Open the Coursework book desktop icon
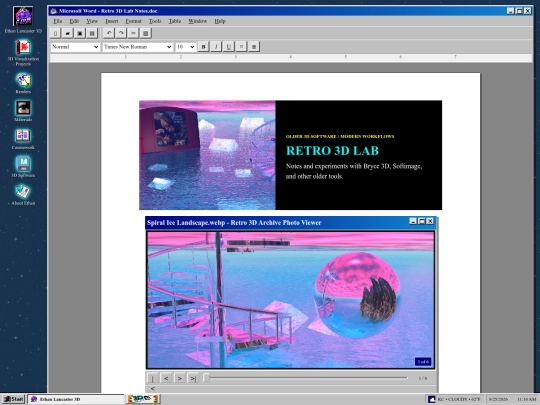 [23, 139]
